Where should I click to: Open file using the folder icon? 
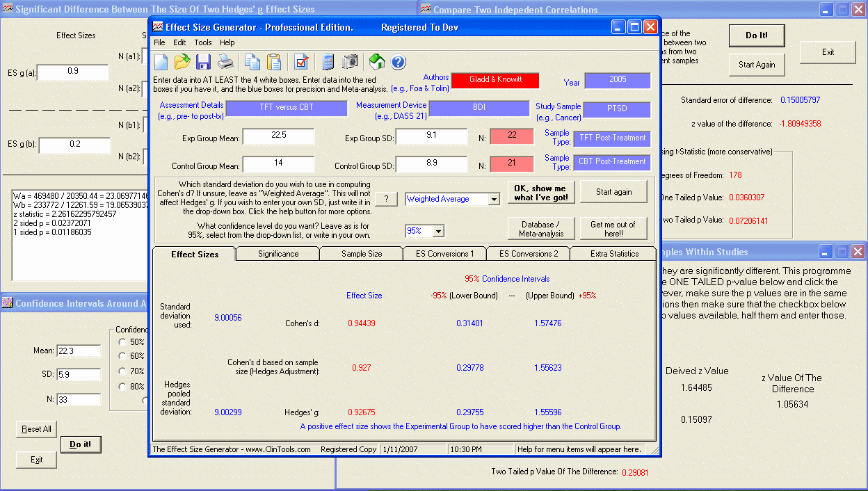coord(182,62)
